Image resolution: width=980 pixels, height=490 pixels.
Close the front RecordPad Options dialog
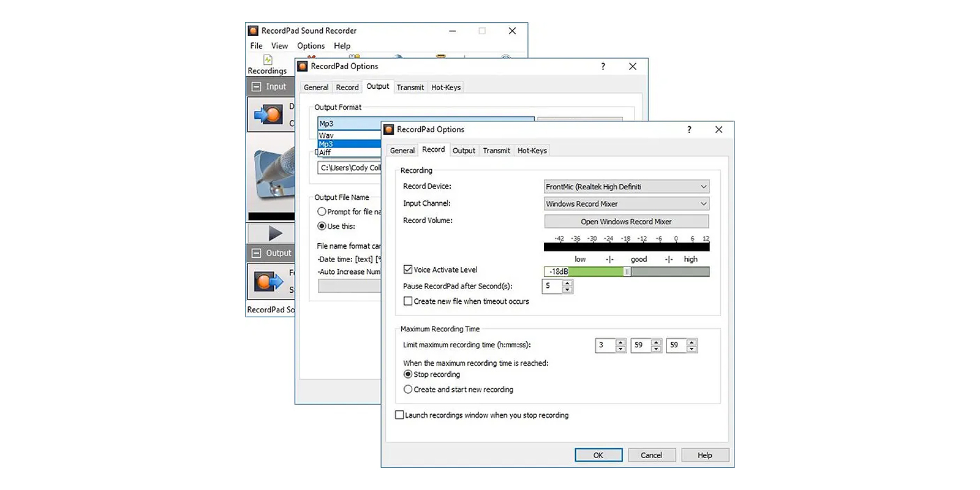click(x=718, y=130)
